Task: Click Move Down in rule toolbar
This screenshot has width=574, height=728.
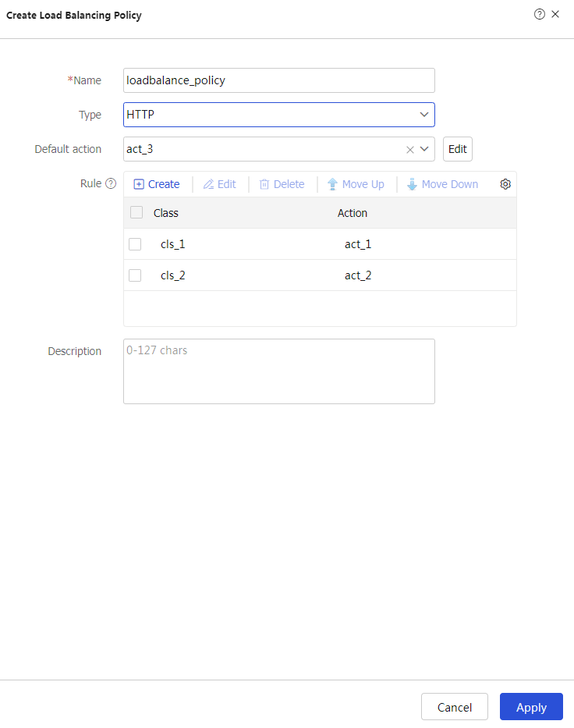Action: point(442,184)
